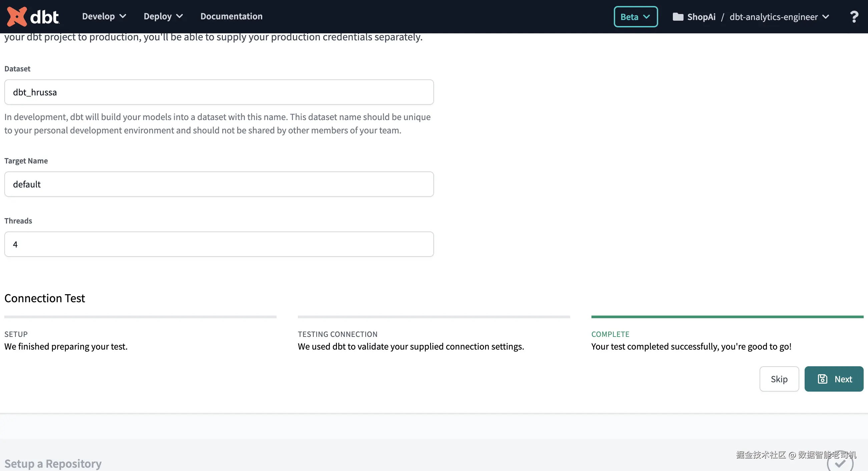
Task: Click the ShopAi account name
Action: click(701, 17)
